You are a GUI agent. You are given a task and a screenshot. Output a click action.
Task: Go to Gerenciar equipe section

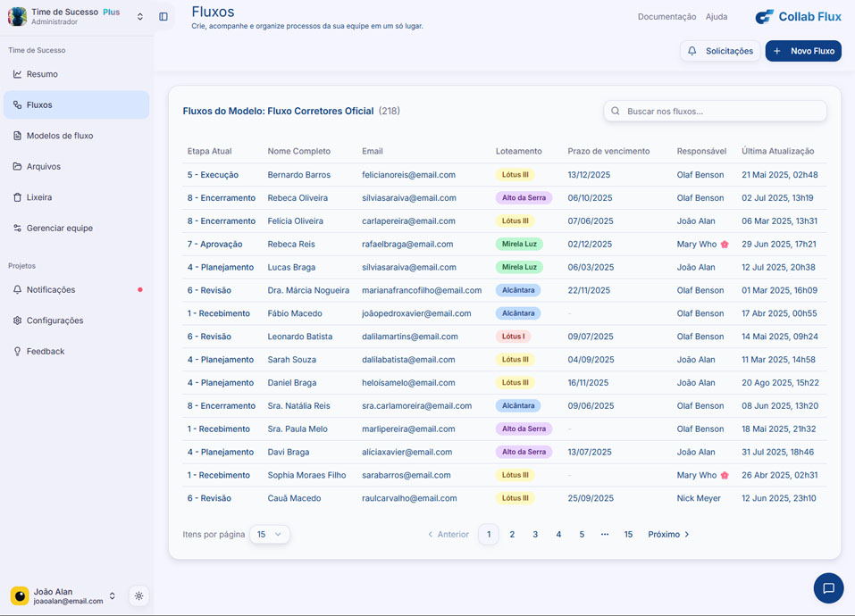point(59,229)
